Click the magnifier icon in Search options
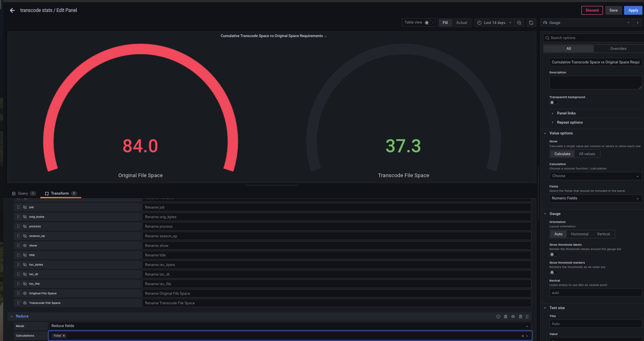 pos(547,38)
